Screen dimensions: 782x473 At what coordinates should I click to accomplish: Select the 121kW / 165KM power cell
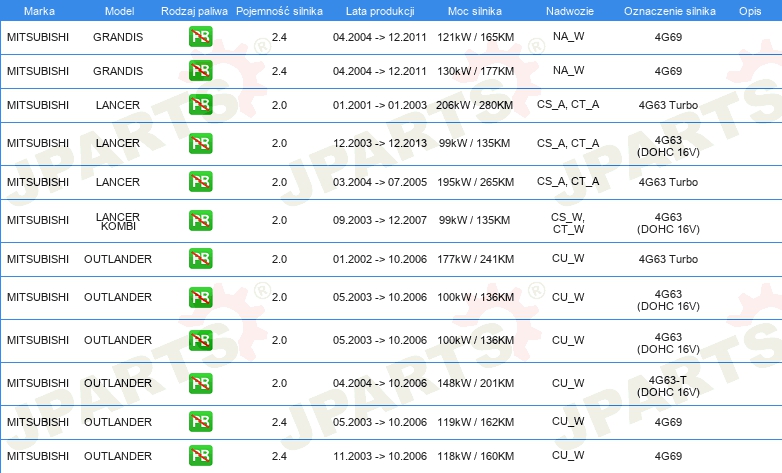[475, 37]
